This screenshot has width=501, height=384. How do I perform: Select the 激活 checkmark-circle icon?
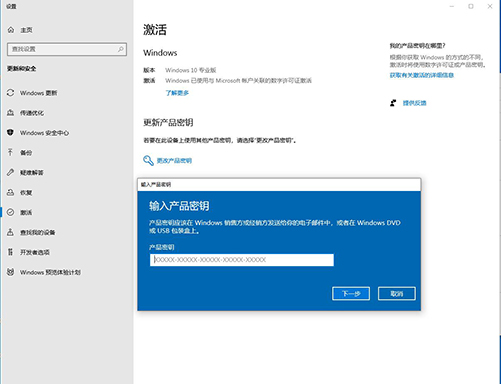[11, 212]
